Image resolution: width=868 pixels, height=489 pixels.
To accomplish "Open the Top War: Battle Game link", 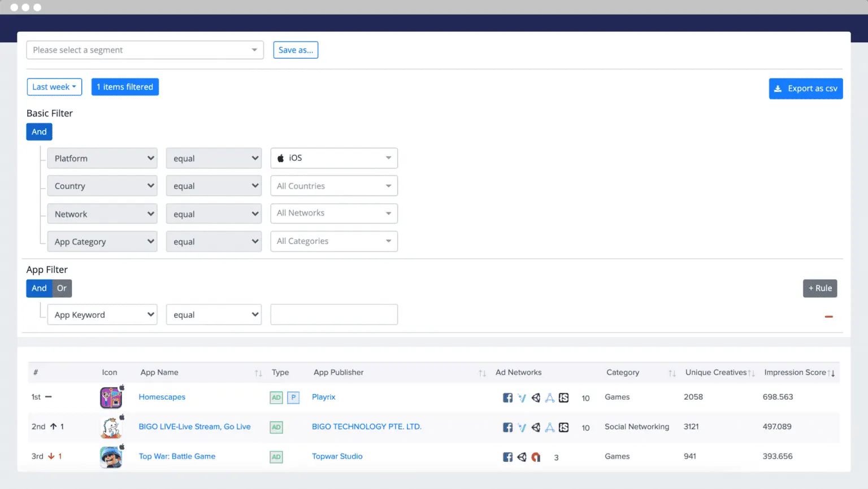I will pyautogui.click(x=177, y=456).
